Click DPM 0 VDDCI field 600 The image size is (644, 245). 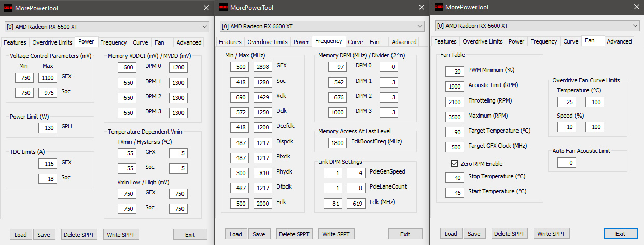127,67
